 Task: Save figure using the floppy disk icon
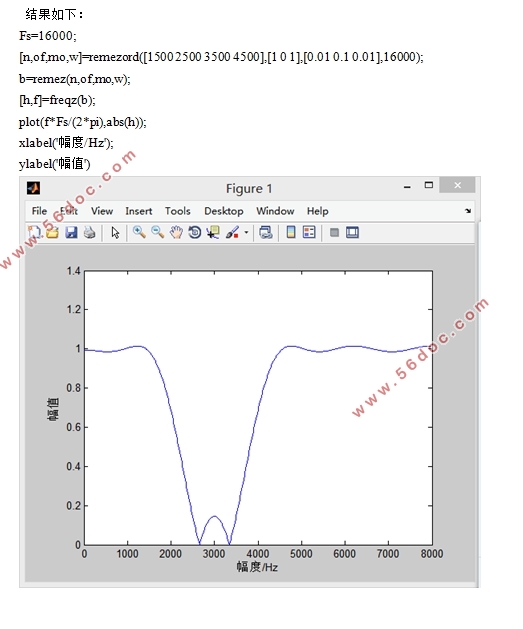pyautogui.click(x=71, y=232)
